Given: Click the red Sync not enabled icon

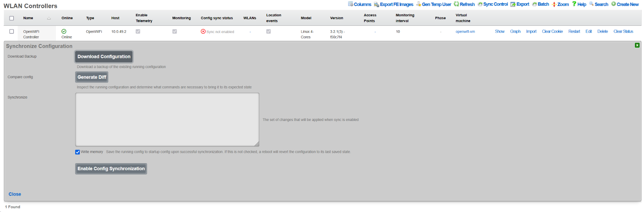Looking at the screenshot, I should point(203,31).
